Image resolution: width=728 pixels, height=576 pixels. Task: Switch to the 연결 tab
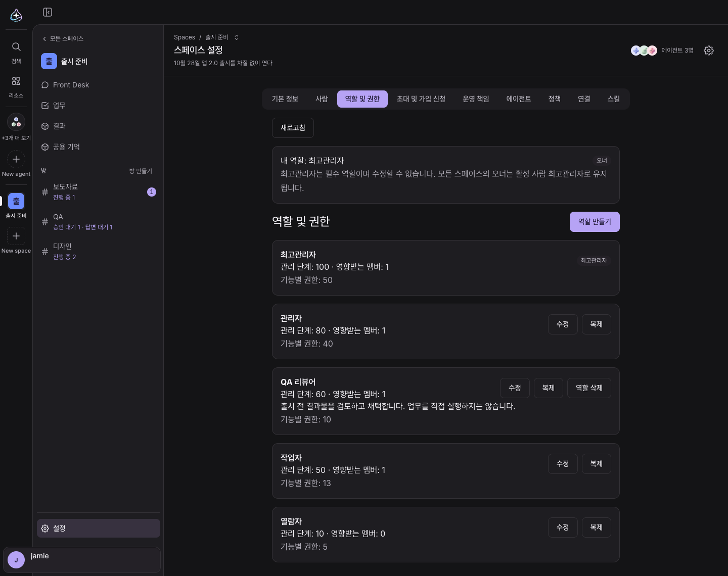(x=584, y=99)
